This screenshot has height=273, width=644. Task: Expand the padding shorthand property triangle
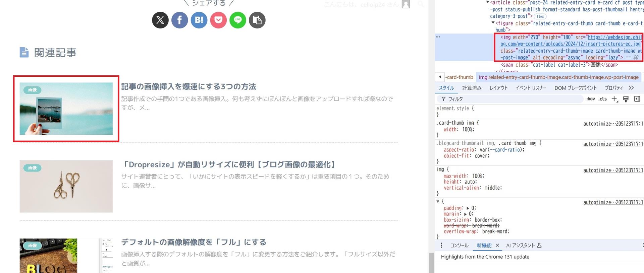point(468,208)
